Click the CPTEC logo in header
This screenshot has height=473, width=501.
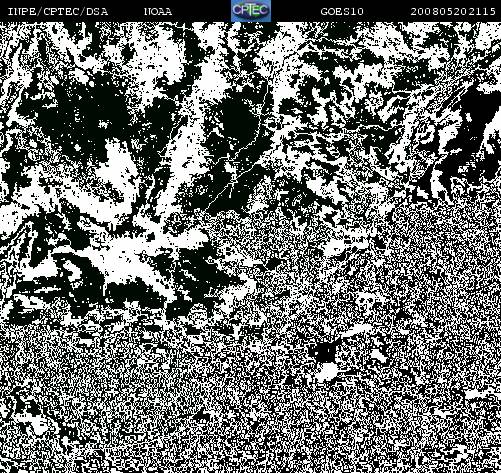251,11
